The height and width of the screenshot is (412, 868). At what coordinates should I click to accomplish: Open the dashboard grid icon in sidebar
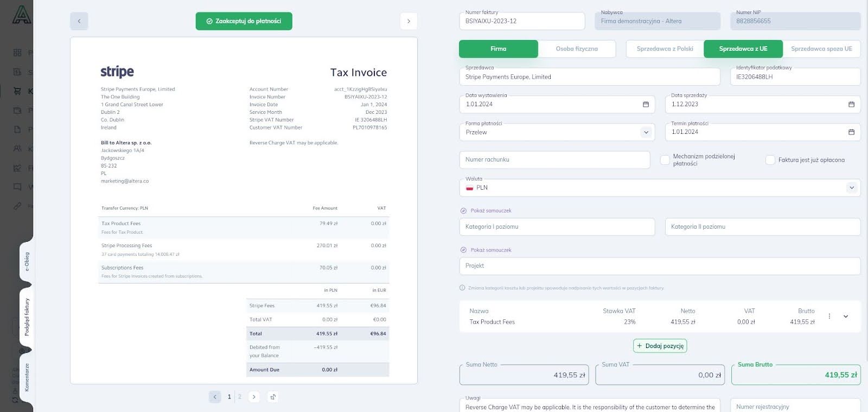(17, 53)
